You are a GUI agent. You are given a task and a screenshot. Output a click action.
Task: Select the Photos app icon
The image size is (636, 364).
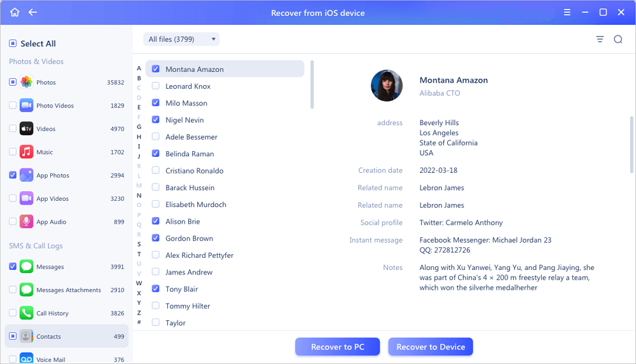(x=26, y=82)
